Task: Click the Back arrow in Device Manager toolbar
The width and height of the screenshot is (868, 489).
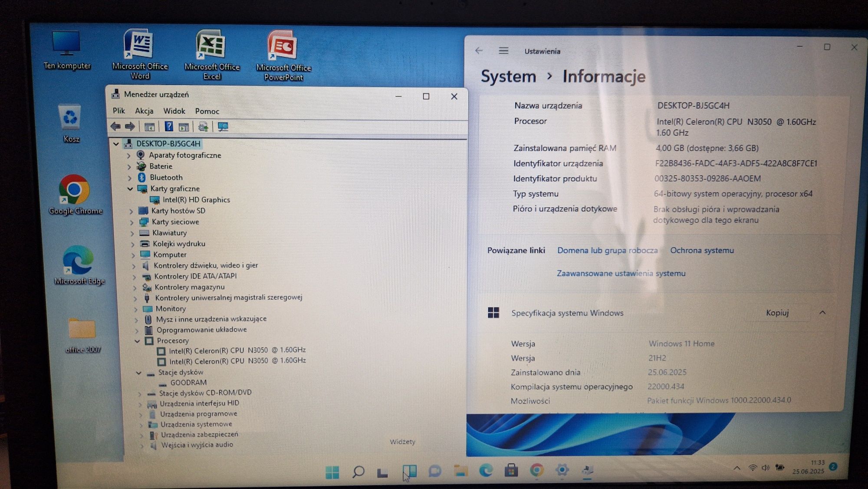Action: 115,126
